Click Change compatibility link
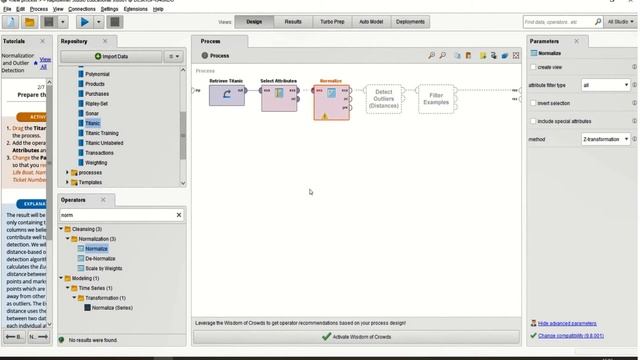The width and height of the screenshot is (640, 360). pyautogui.click(x=571, y=336)
